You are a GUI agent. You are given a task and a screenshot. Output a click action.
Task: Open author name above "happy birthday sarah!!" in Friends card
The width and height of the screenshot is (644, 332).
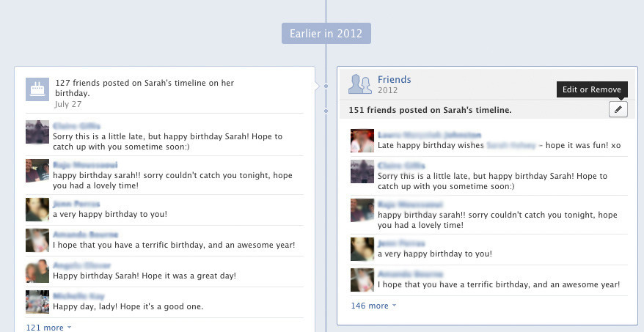click(x=410, y=204)
